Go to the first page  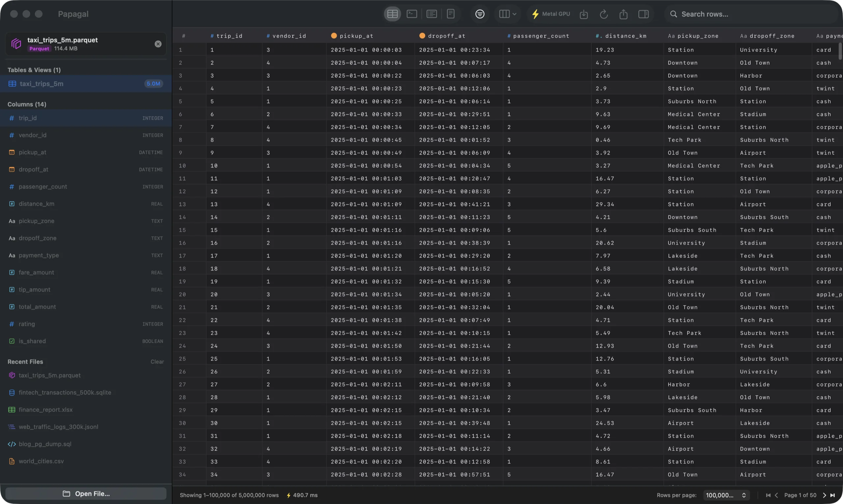(x=768, y=495)
